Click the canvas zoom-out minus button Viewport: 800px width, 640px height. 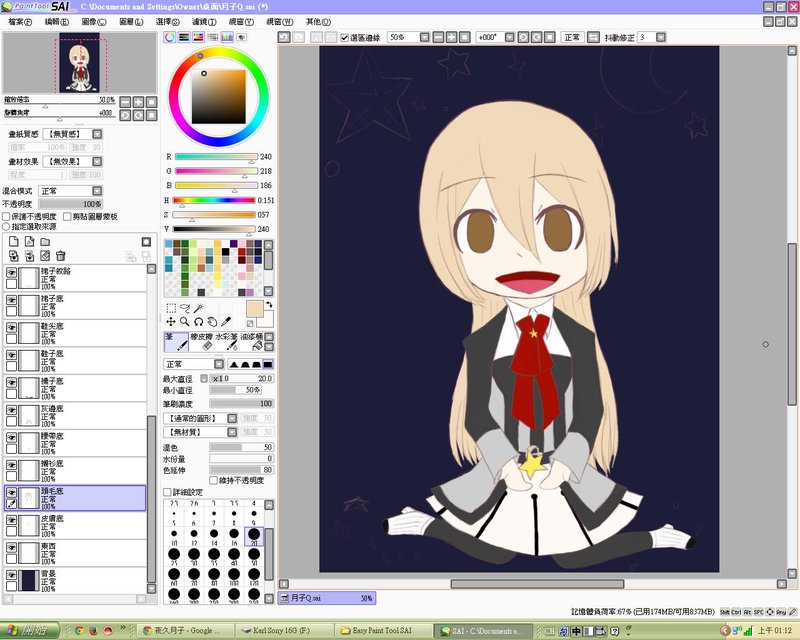click(x=438, y=37)
